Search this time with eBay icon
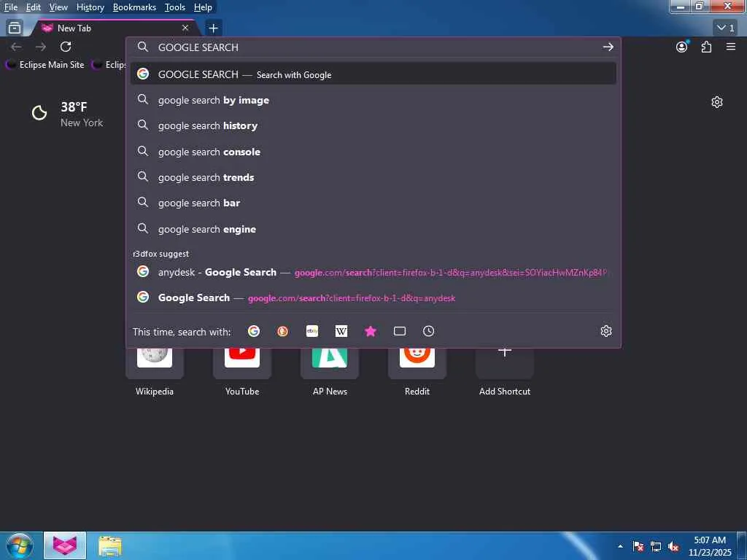This screenshot has height=560, width=747. coord(312,331)
